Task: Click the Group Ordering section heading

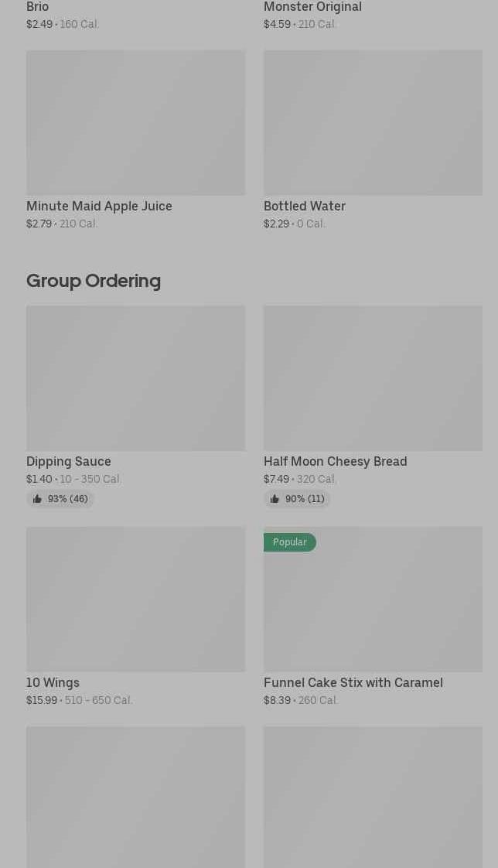Action: [94, 280]
